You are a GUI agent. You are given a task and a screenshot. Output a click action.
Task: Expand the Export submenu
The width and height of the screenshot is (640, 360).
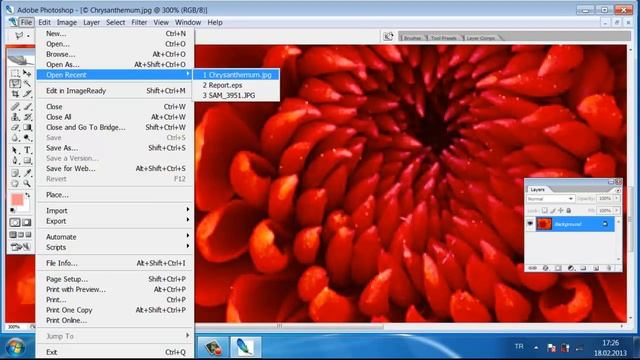(x=115, y=221)
